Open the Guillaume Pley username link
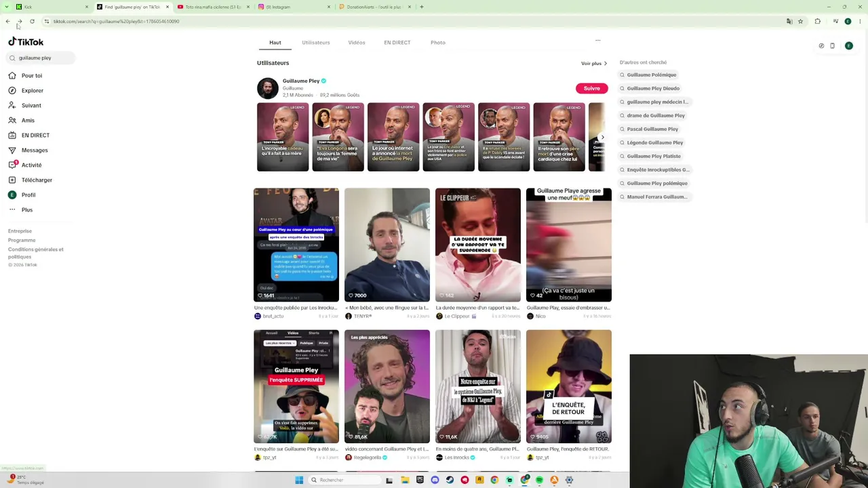Image resolution: width=868 pixels, height=488 pixels. pos(301,81)
